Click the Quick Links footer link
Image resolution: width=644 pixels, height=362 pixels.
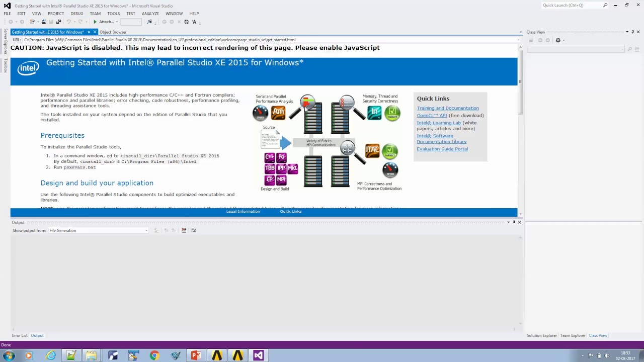pyautogui.click(x=291, y=211)
